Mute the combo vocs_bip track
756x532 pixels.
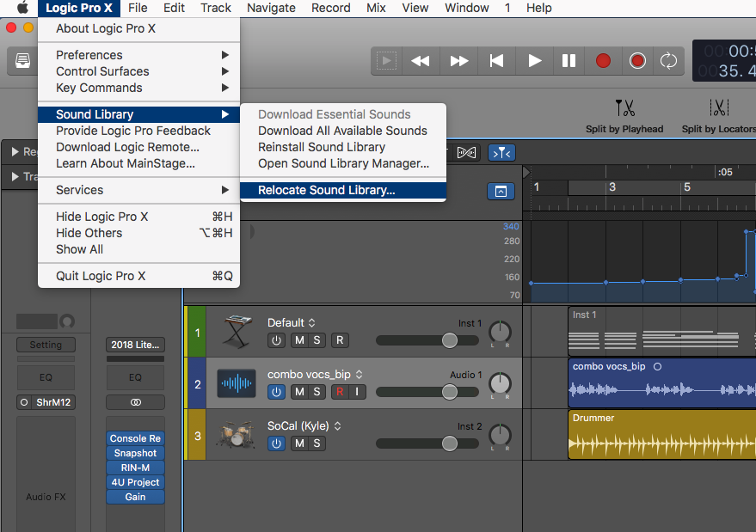coord(299,392)
